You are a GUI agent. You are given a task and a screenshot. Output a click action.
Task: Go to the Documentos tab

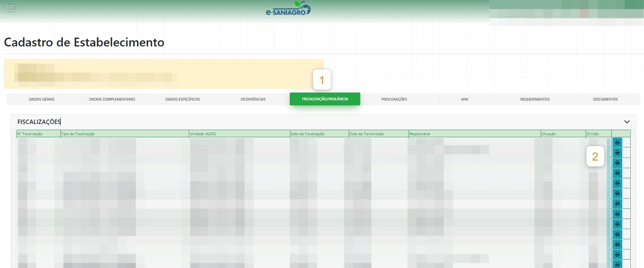605,99
